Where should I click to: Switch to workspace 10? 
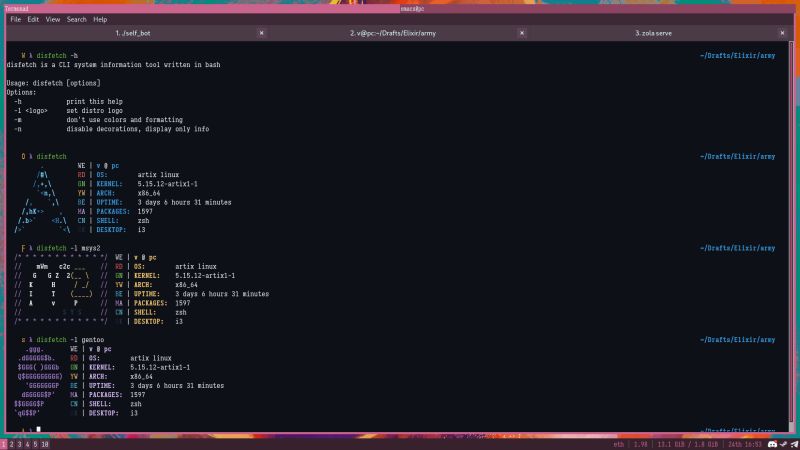[x=45, y=444]
